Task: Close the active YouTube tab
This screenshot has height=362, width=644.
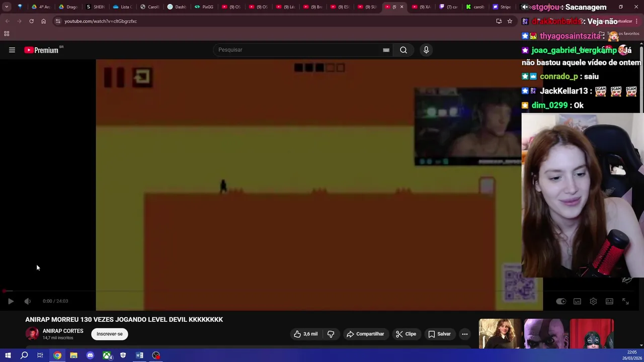Action: point(401,7)
